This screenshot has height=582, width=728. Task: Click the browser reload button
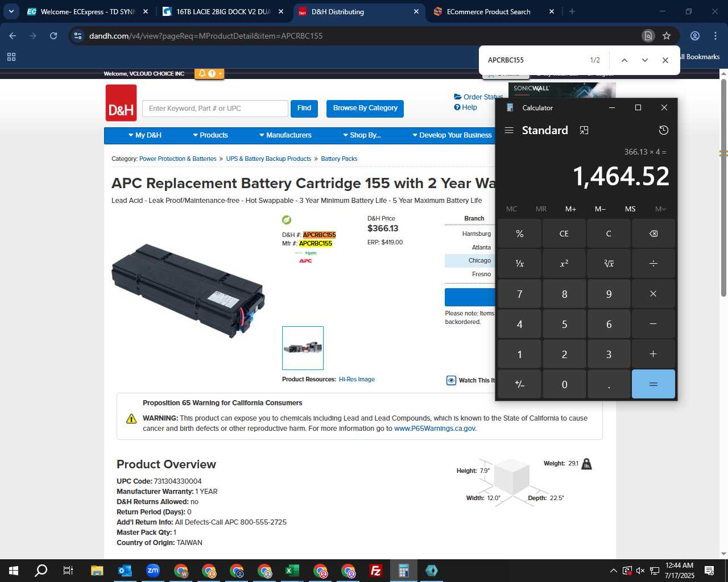coord(53,36)
